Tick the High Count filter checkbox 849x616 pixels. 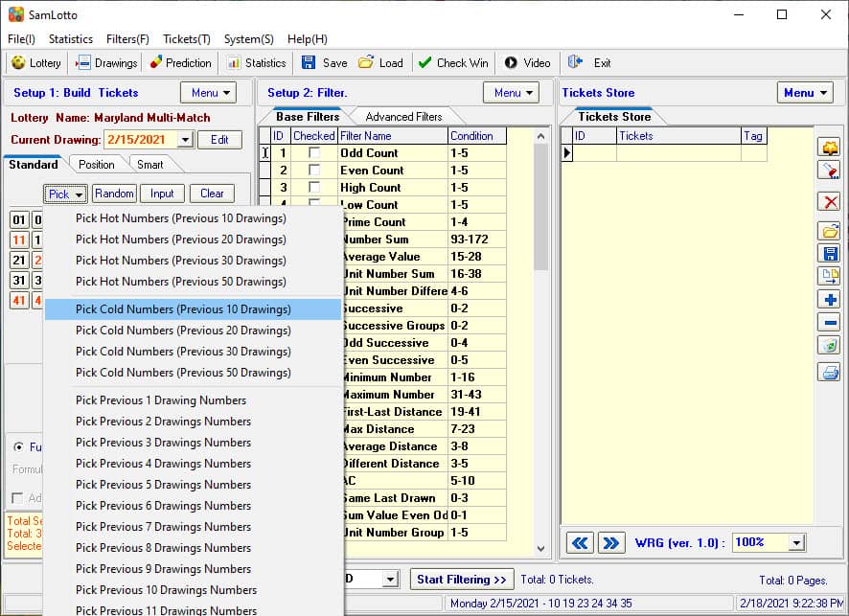(314, 188)
